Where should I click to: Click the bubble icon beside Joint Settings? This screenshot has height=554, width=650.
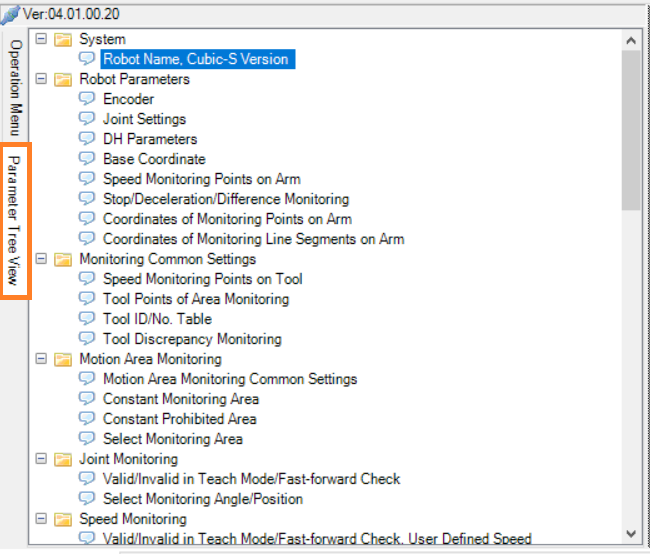pyautogui.click(x=87, y=119)
